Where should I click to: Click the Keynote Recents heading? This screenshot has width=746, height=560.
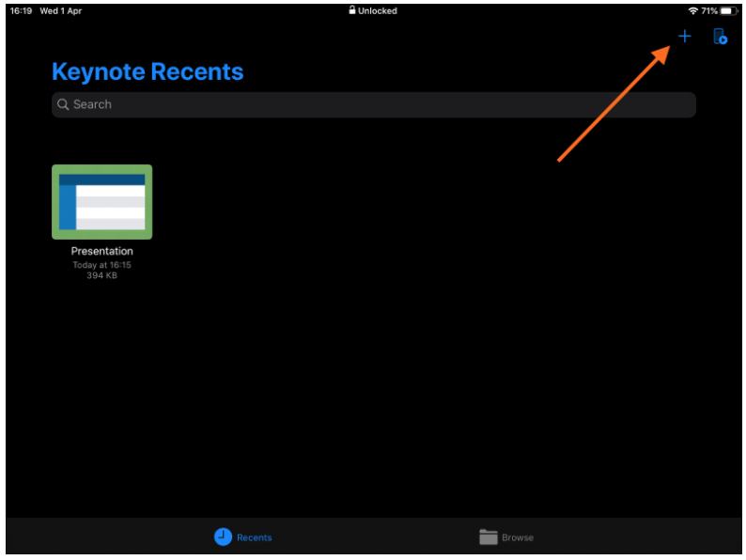coord(148,71)
